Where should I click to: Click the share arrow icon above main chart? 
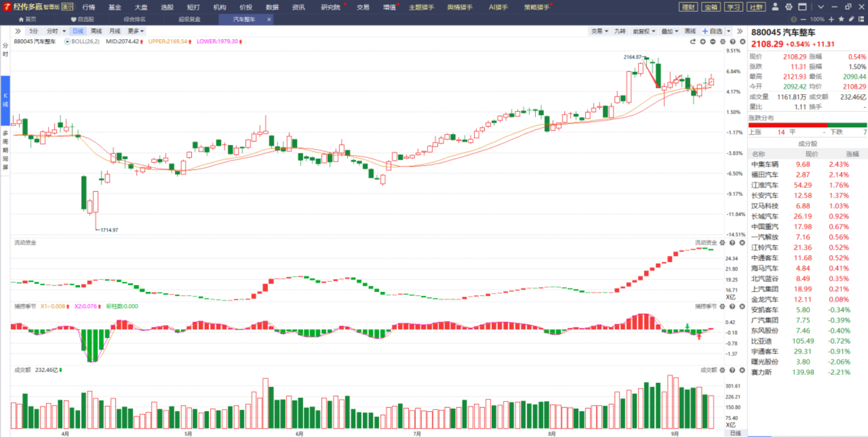(693, 42)
